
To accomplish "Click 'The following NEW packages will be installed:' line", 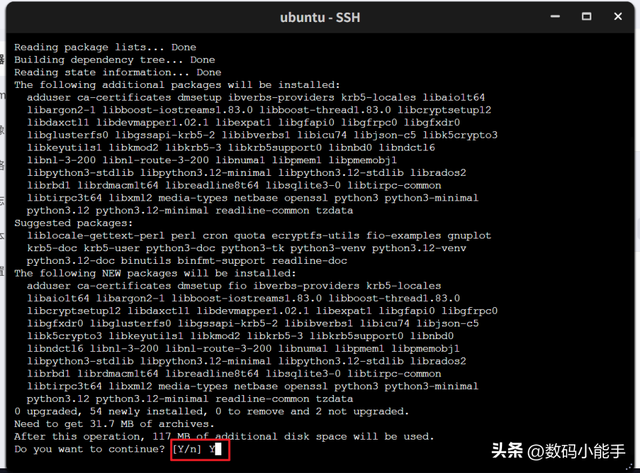I will click(x=156, y=273).
